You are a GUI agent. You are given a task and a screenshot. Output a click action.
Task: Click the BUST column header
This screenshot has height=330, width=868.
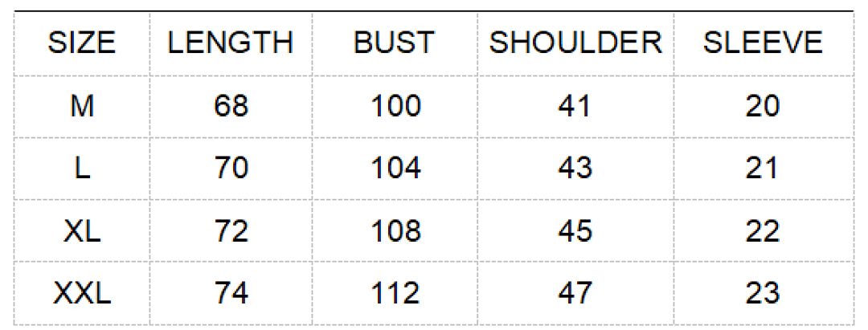395,43
